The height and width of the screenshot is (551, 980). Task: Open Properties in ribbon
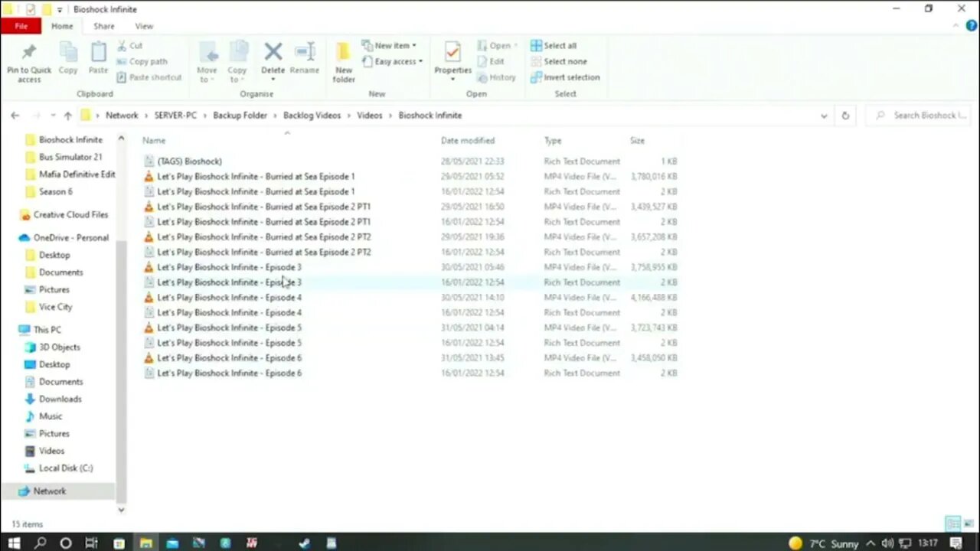coord(452,61)
